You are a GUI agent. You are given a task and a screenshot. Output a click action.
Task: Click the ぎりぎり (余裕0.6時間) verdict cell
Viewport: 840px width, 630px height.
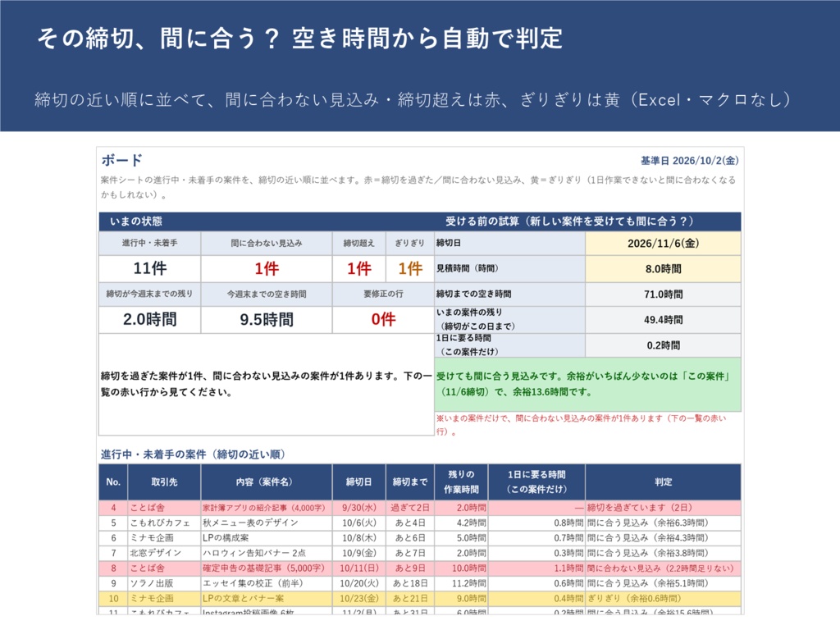663,598
